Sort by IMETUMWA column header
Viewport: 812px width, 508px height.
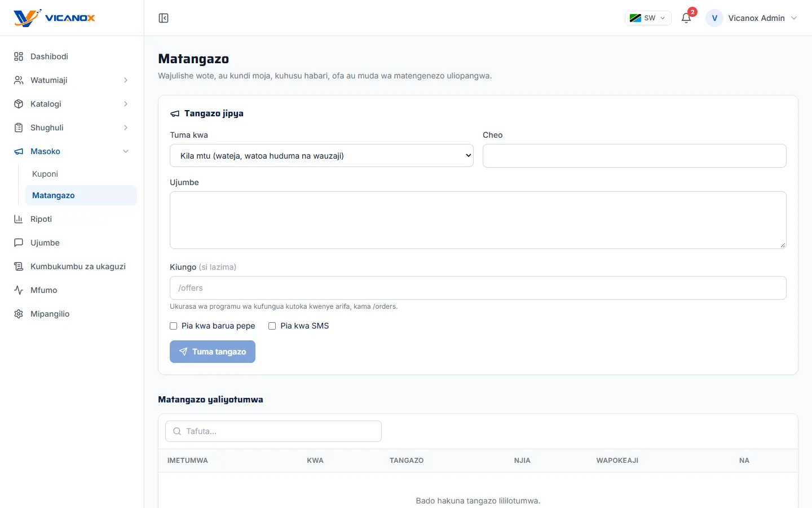coord(188,461)
